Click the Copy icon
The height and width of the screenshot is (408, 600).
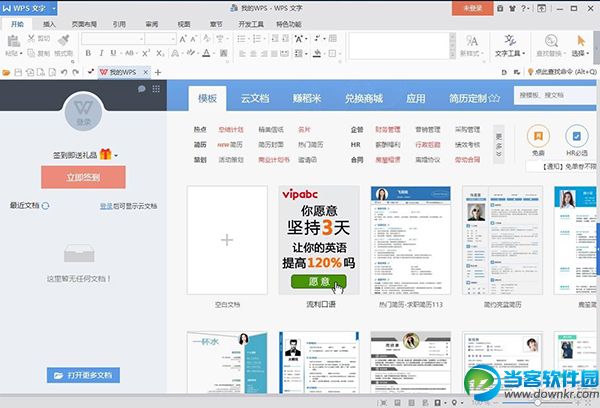pos(31,53)
